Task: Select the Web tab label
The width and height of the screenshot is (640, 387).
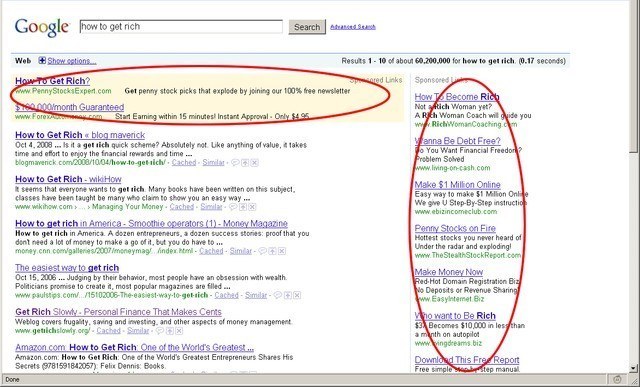Action: point(23,61)
